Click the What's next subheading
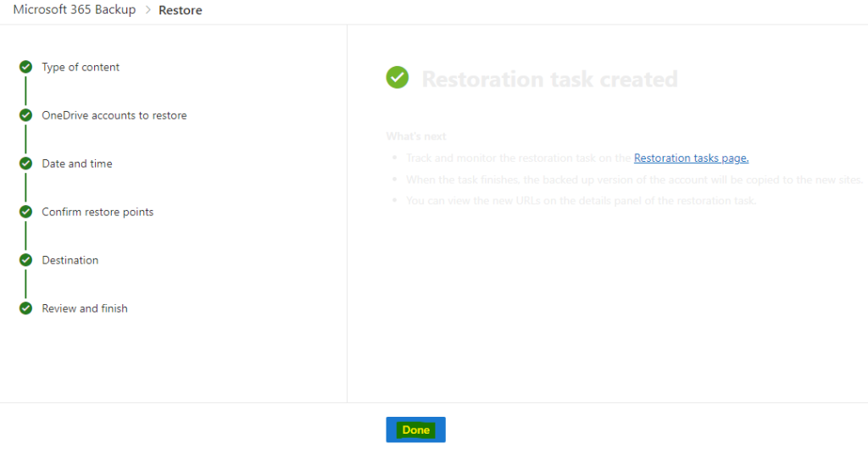Image resolution: width=868 pixels, height=449 pixels. tap(415, 136)
